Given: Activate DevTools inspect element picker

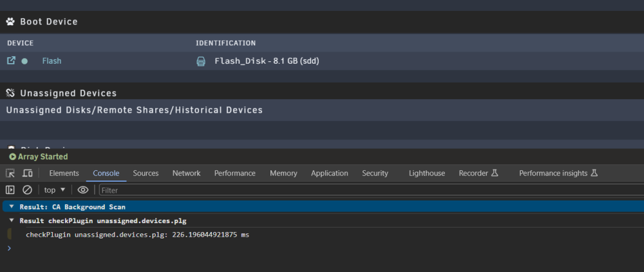Looking at the screenshot, I should (10, 173).
